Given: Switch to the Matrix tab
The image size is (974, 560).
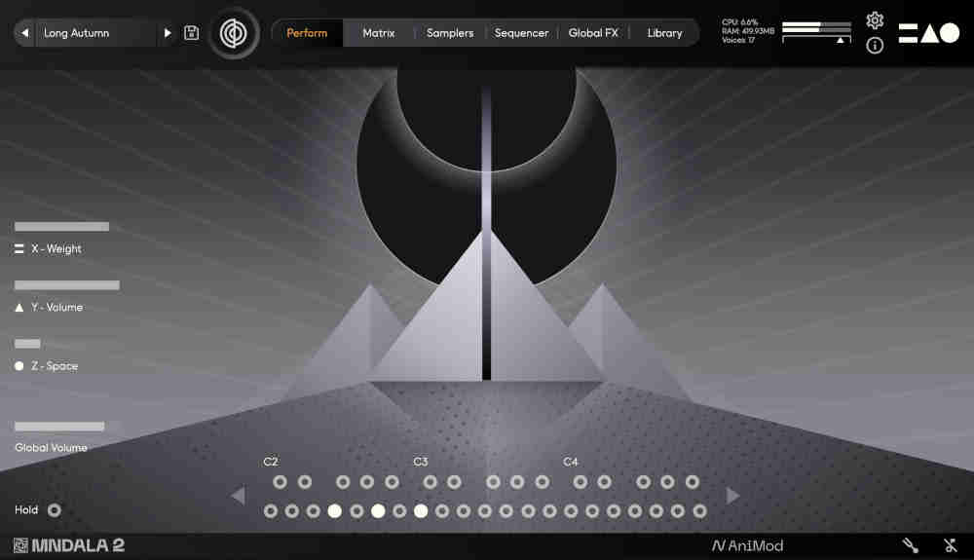Looking at the screenshot, I should pos(379,33).
